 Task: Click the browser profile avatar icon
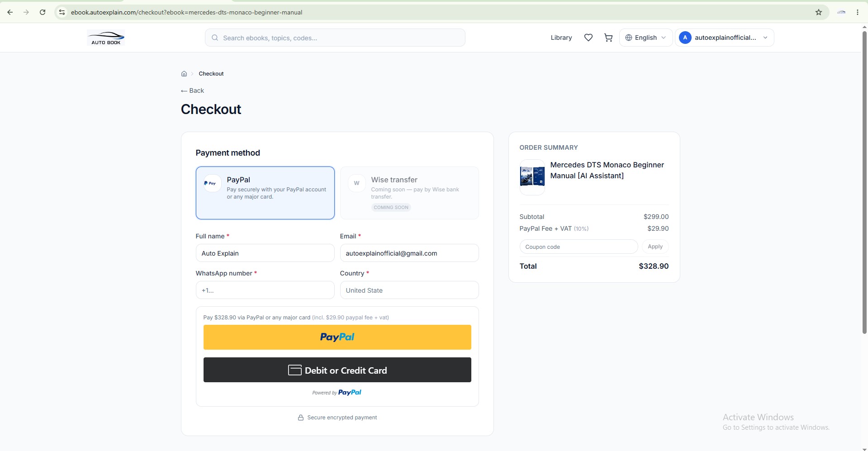point(841,12)
